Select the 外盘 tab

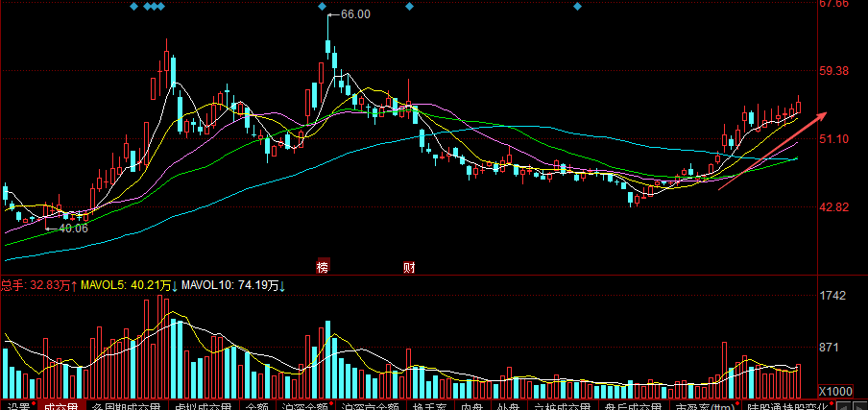[508, 406]
